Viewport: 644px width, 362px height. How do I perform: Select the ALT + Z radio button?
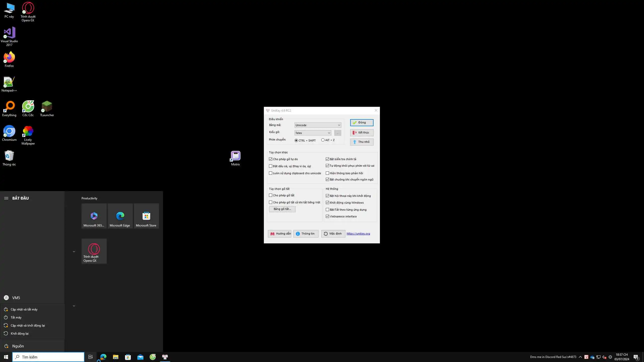click(323, 140)
